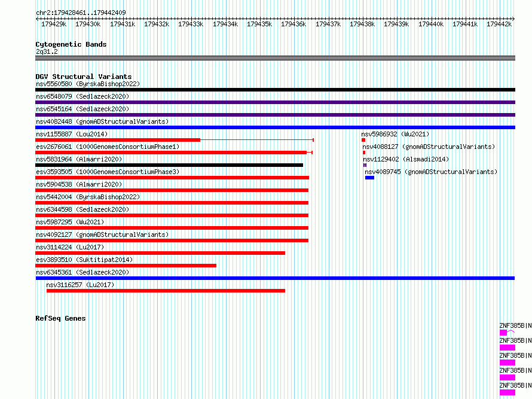532x399 pixels.
Task: Click the bottom ZNF385B magenta gene block
Action: tap(507, 392)
